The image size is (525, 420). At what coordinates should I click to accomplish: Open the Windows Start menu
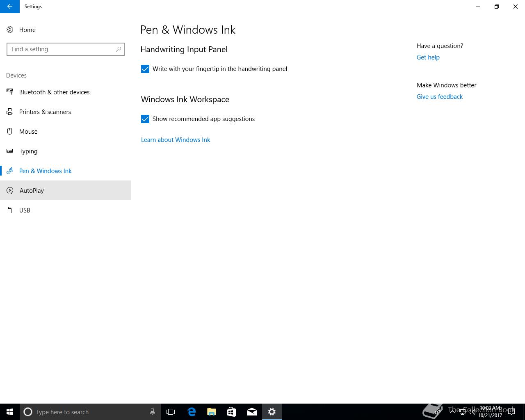pyautogui.click(x=10, y=412)
